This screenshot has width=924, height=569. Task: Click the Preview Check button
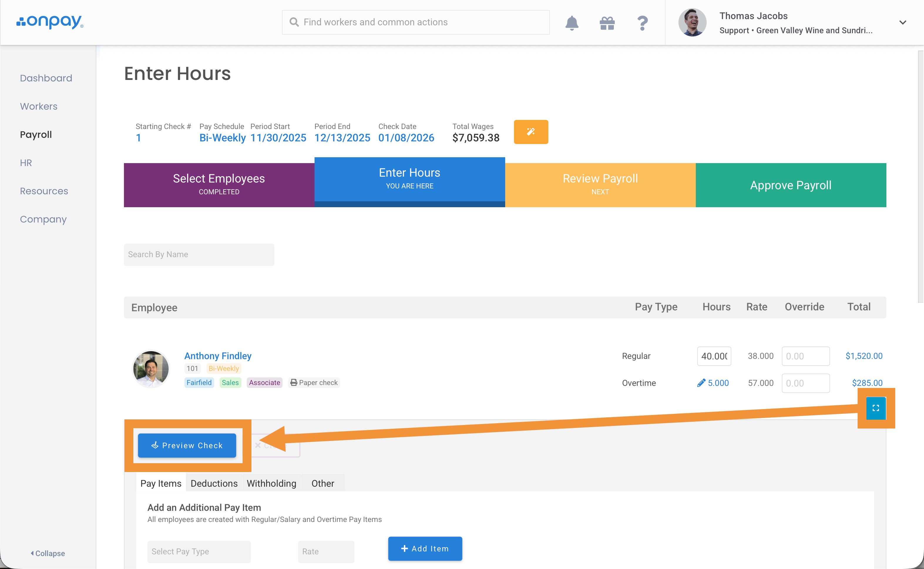point(187,445)
